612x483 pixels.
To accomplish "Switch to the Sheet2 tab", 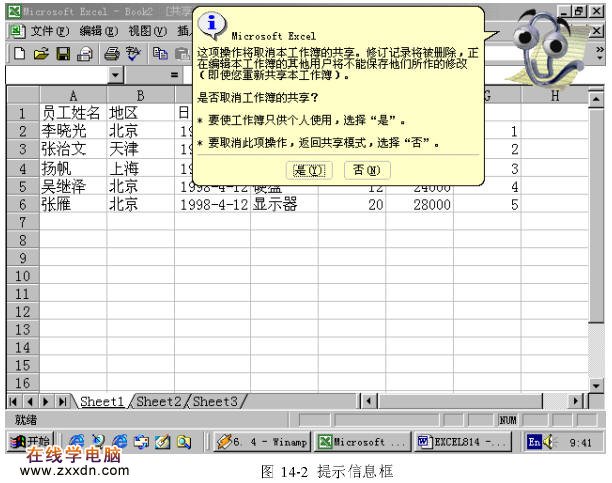I will point(158,401).
